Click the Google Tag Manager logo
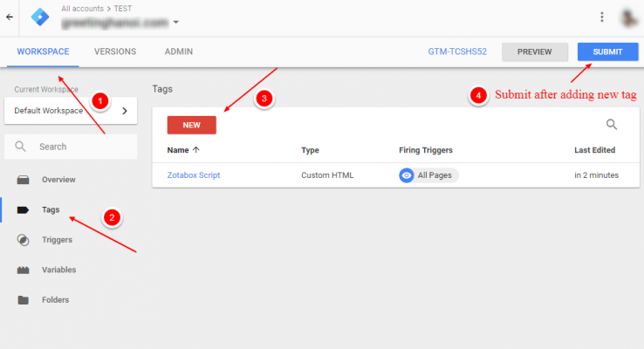Viewport: 644px width, 349px height. click(x=40, y=17)
